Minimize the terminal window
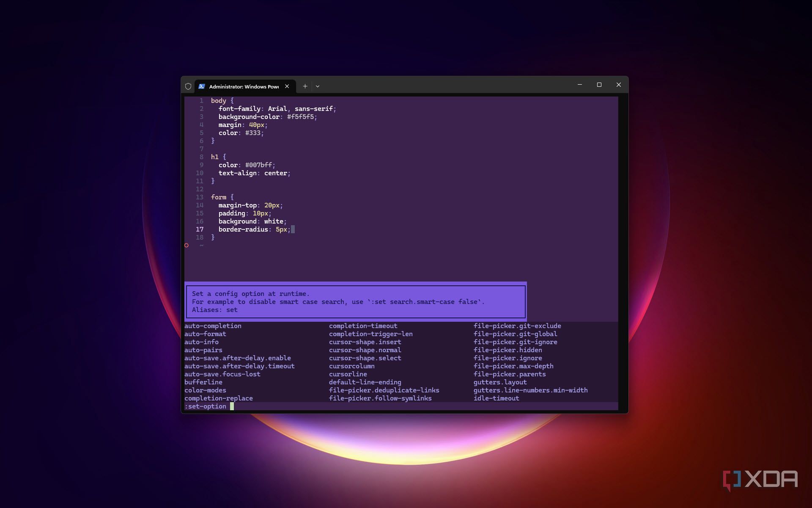The image size is (812, 508). (580, 85)
